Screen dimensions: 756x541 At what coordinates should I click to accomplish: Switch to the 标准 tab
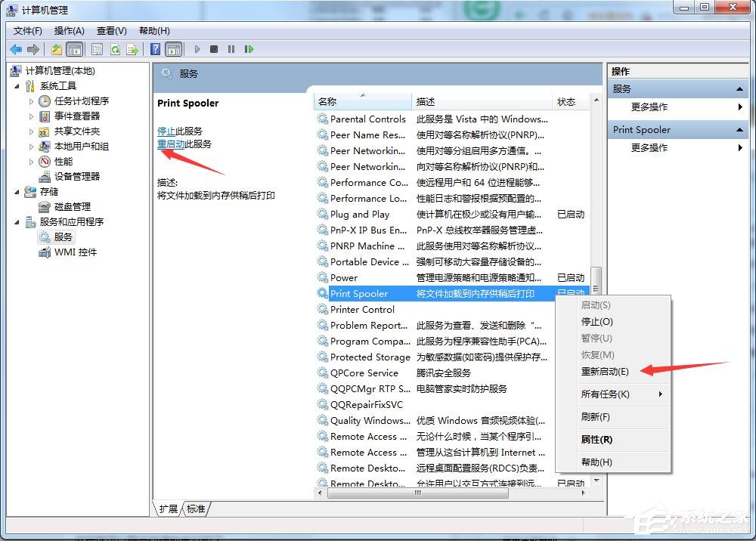coord(196,509)
